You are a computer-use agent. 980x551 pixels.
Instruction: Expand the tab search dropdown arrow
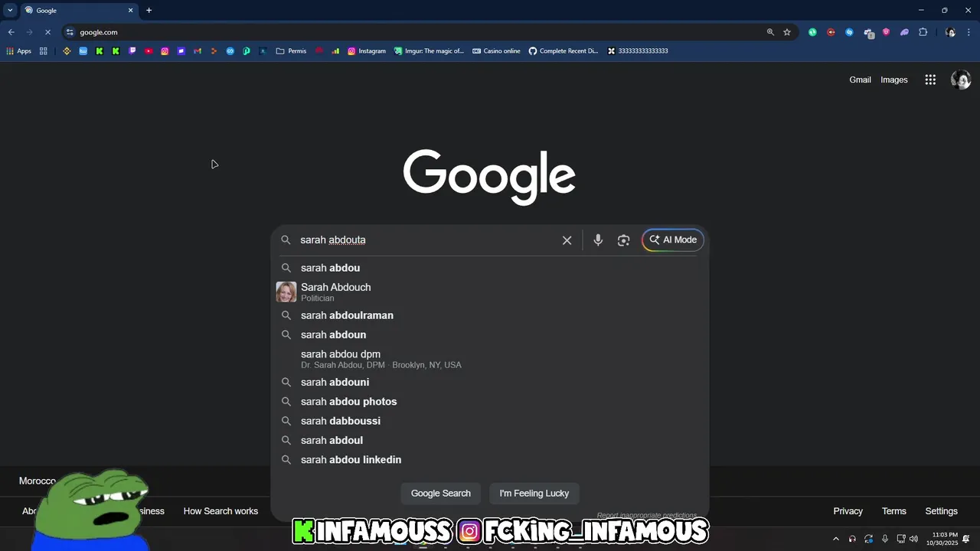tap(10, 11)
